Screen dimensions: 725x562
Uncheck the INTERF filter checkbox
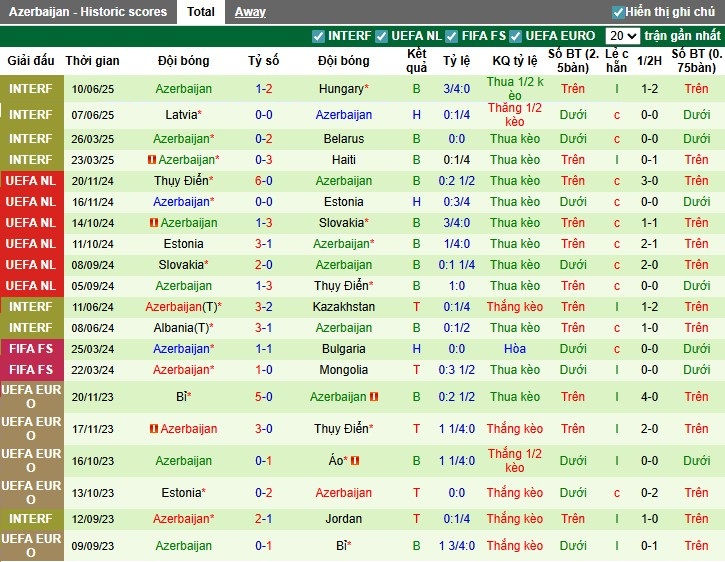point(319,36)
